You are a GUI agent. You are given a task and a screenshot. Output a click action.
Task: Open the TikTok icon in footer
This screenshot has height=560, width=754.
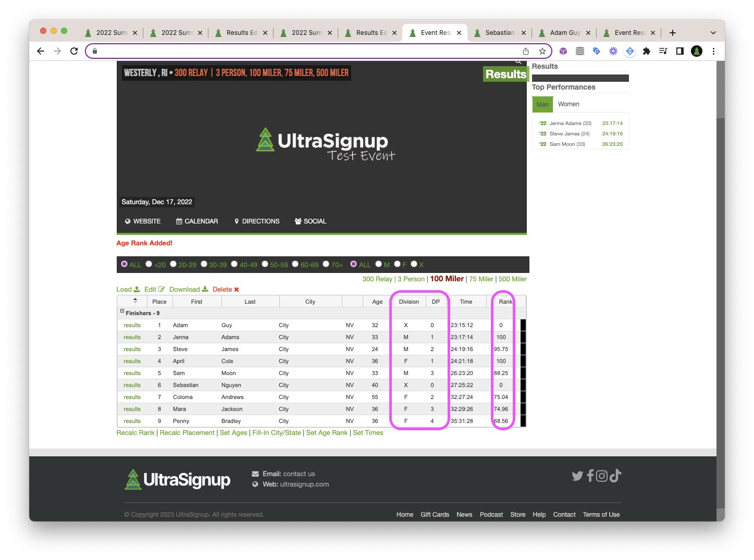click(615, 476)
